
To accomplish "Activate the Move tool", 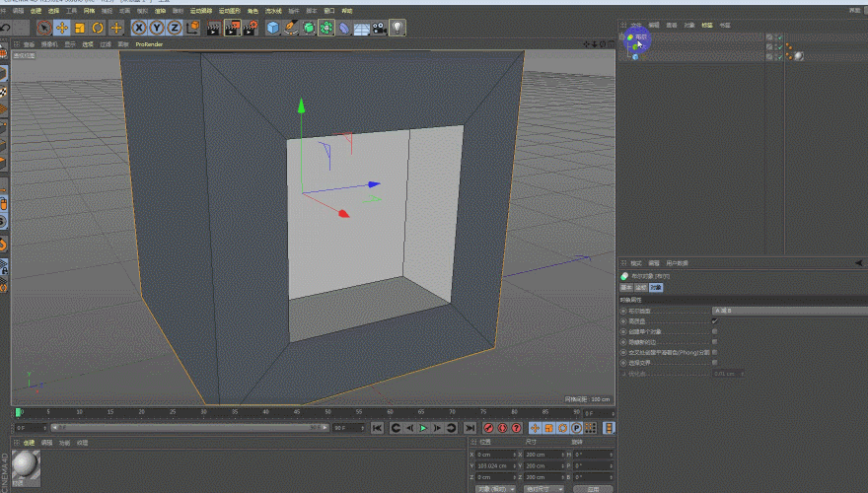I will click(x=61, y=27).
